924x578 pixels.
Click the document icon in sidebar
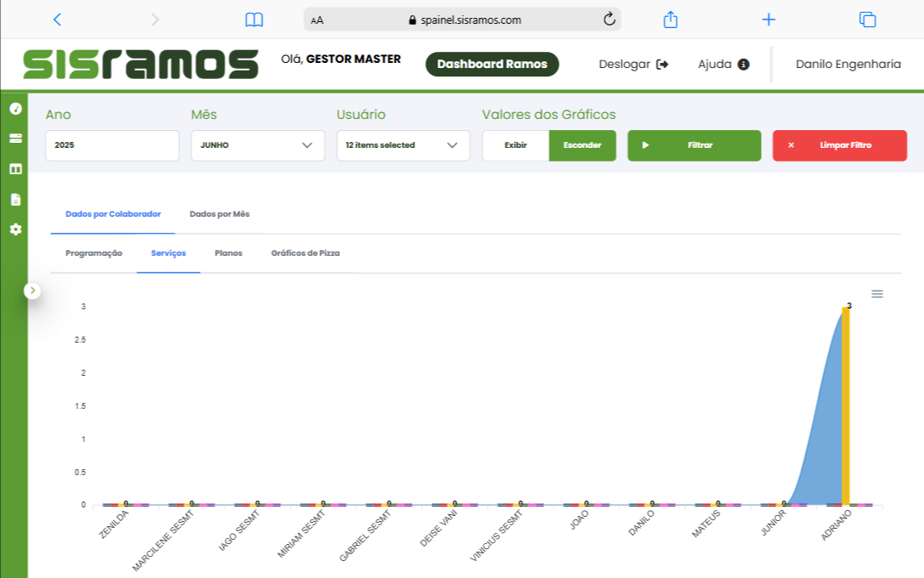coord(15,200)
